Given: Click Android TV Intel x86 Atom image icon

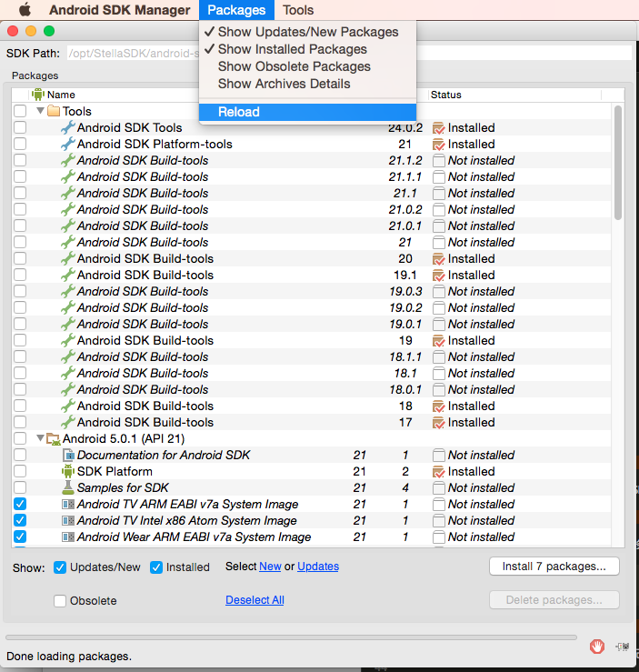Looking at the screenshot, I should tap(68, 520).
